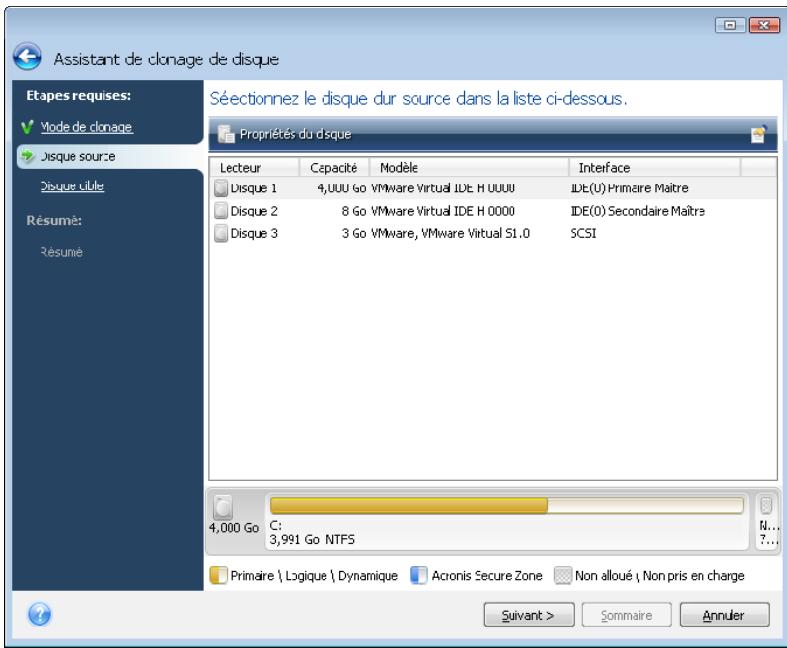Image resolution: width=787 pixels, height=648 pixels.
Task: Click the Propriétés du disque icon
Action: tap(226, 134)
